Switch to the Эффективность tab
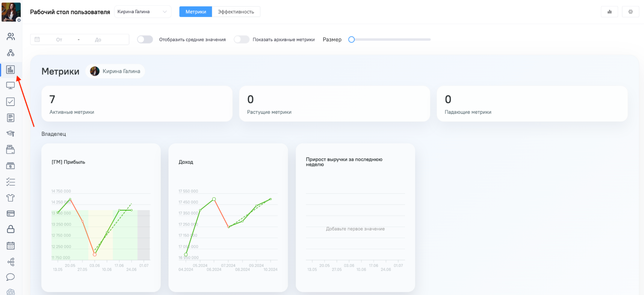 (236, 12)
